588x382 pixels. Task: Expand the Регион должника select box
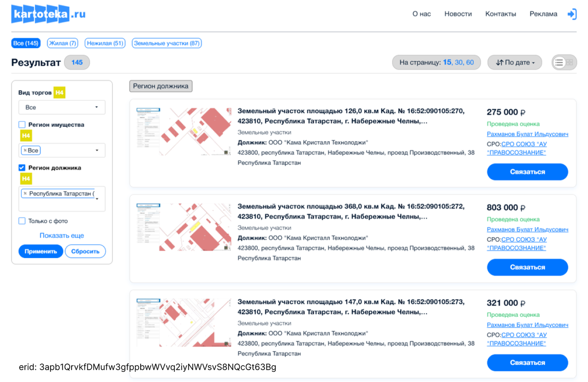coord(62,199)
